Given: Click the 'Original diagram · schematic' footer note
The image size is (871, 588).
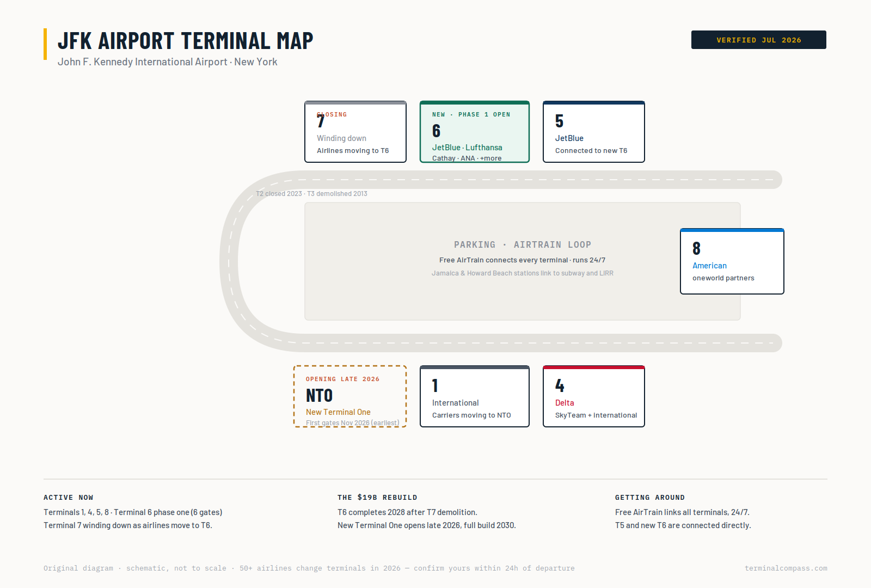Looking at the screenshot, I should [x=309, y=568].
